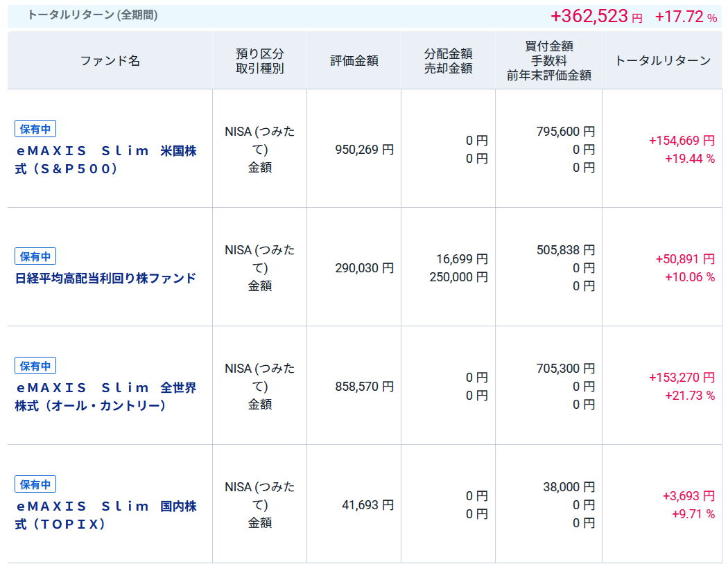Select 買付金額 value 795,600 円
The image size is (728, 573).
tap(566, 132)
